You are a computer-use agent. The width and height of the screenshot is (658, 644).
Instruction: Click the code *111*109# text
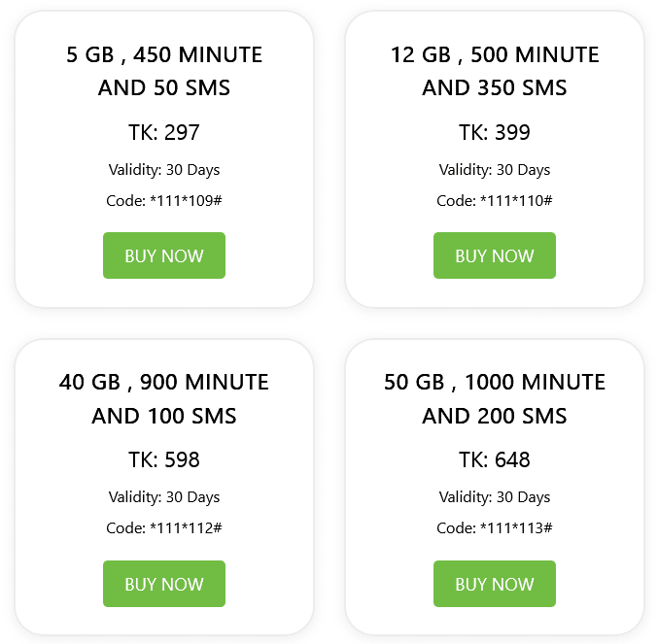pyautogui.click(x=164, y=201)
